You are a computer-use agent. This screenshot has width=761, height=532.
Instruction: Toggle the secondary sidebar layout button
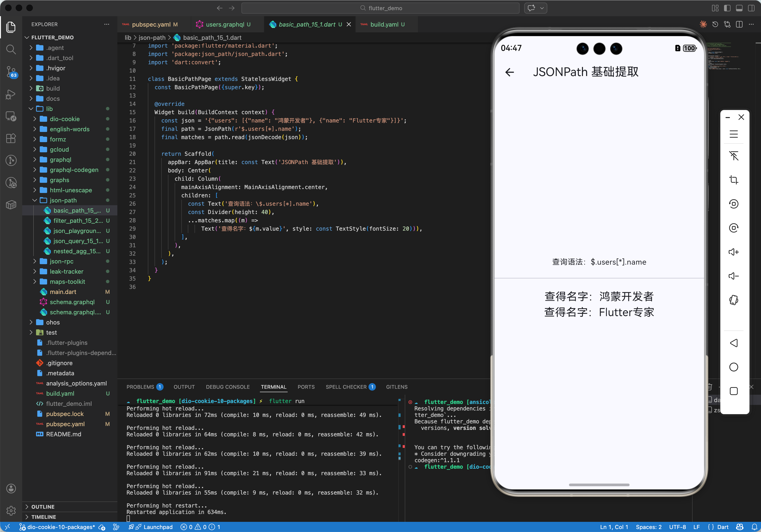751,8
